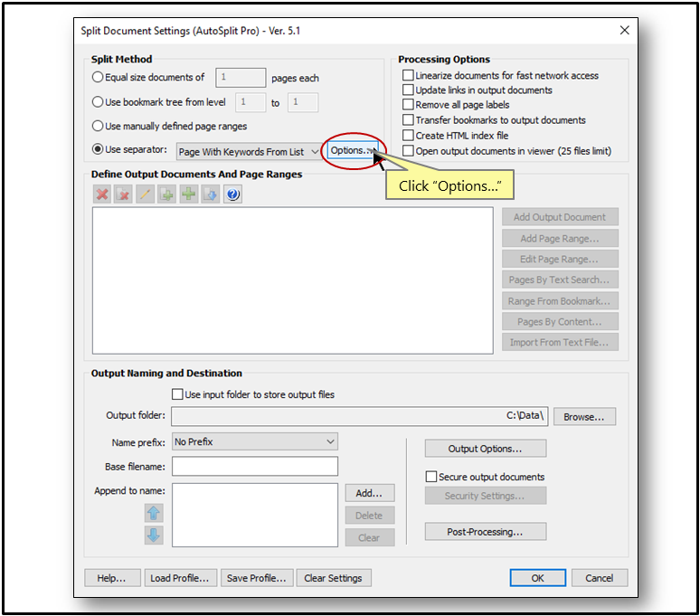
Task: Click Range From Bookmark... button
Action: click(x=560, y=301)
